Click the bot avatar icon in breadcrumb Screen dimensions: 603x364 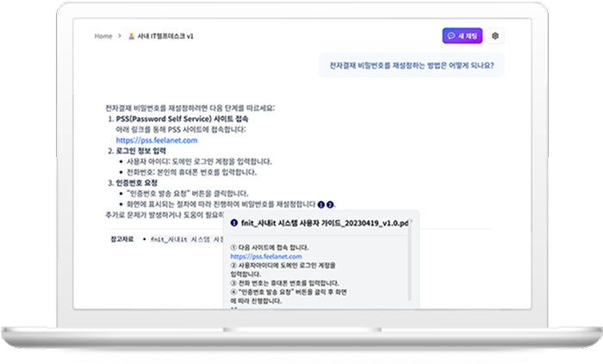131,36
